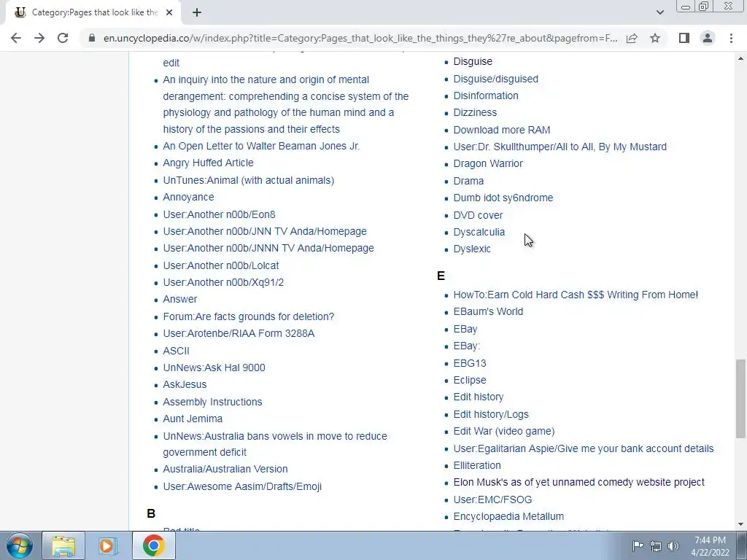Viewport: 747px width, 560px height.
Task: Open the Dyslexic link
Action: [472, 249]
